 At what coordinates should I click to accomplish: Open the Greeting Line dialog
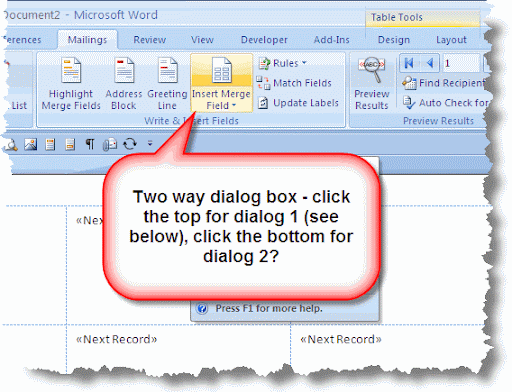tap(167, 84)
